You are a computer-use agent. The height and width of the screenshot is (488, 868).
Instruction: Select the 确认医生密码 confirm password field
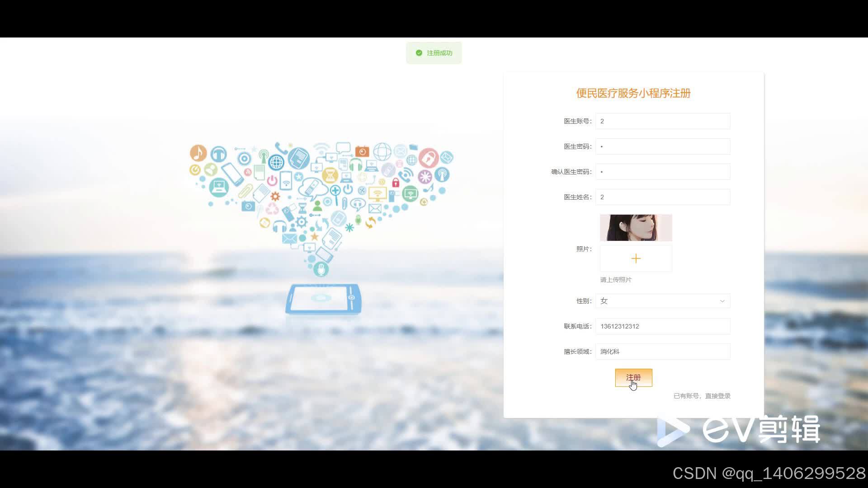(662, 172)
